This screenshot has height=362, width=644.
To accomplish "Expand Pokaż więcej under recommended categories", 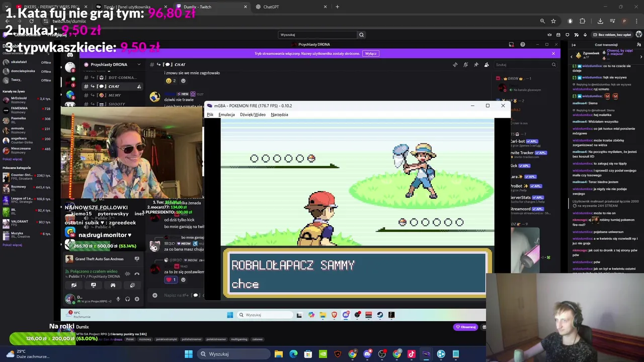I will pos(12,245).
